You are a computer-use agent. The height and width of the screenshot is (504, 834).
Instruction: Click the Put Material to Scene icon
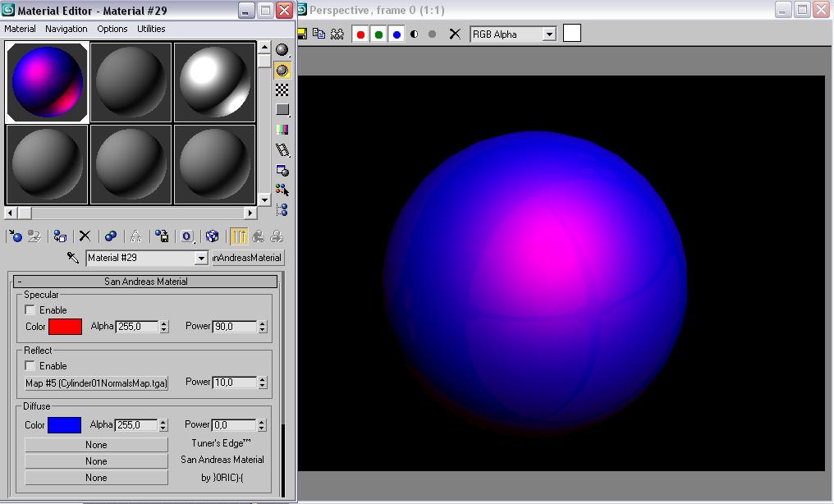coord(34,236)
